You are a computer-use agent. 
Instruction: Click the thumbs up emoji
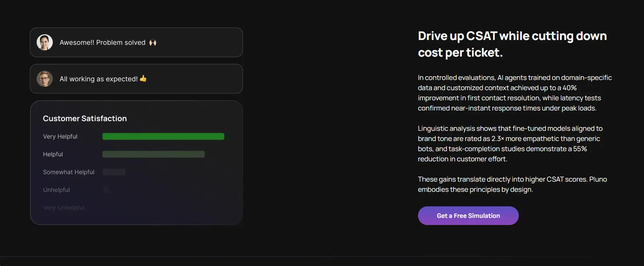(143, 79)
